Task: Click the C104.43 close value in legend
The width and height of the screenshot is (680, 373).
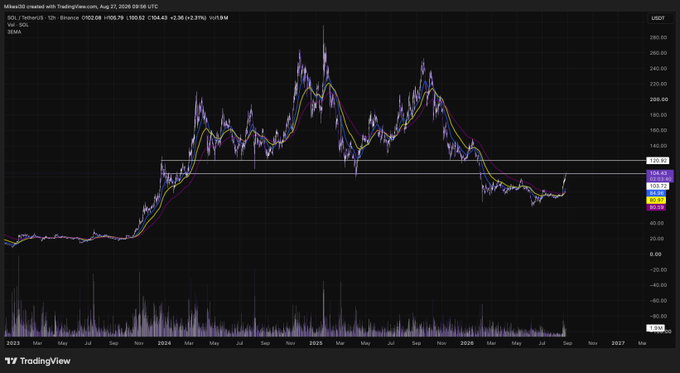Action: [x=157, y=18]
